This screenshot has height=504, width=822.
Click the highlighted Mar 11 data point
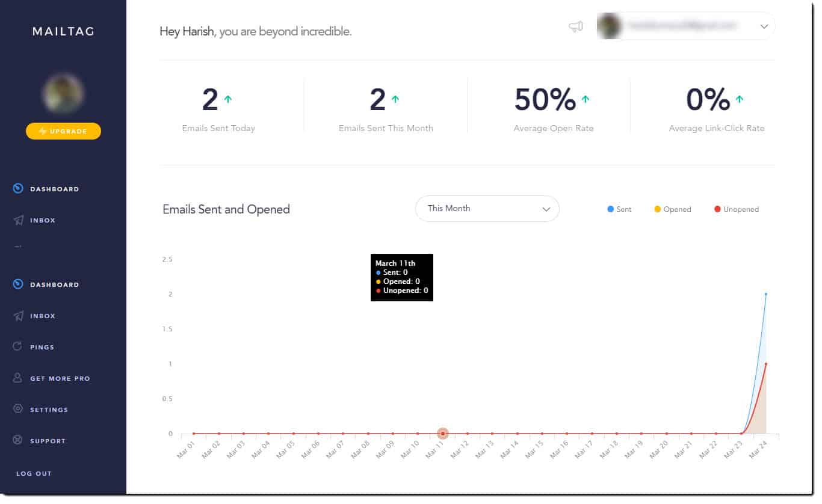click(x=442, y=433)
